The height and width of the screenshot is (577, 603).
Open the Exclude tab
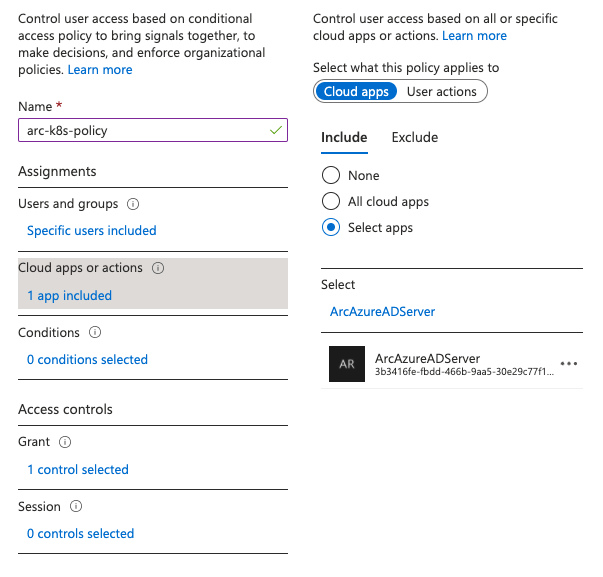(x=414, y=138)
